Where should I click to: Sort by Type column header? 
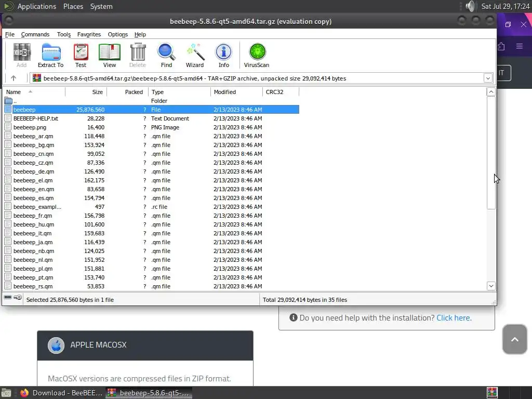[x=179, y=92]
